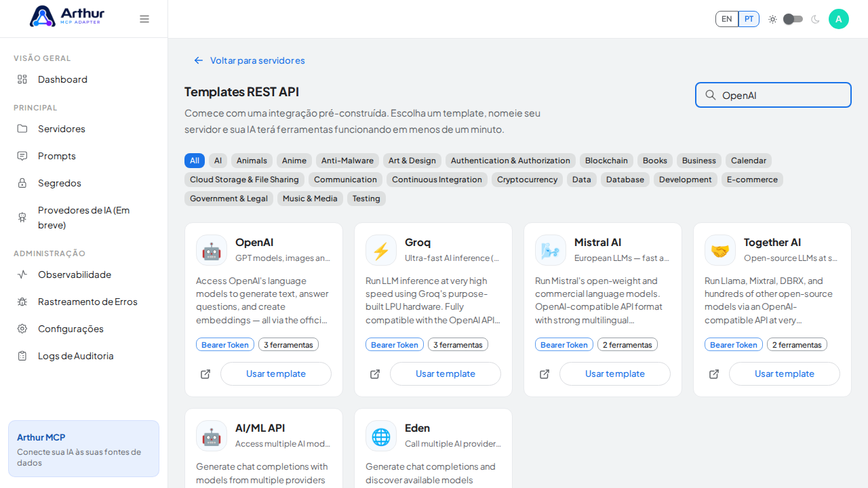Open external link icon on Mistral AI card
This screenshot has width=868, height=488.
(545, 374)
